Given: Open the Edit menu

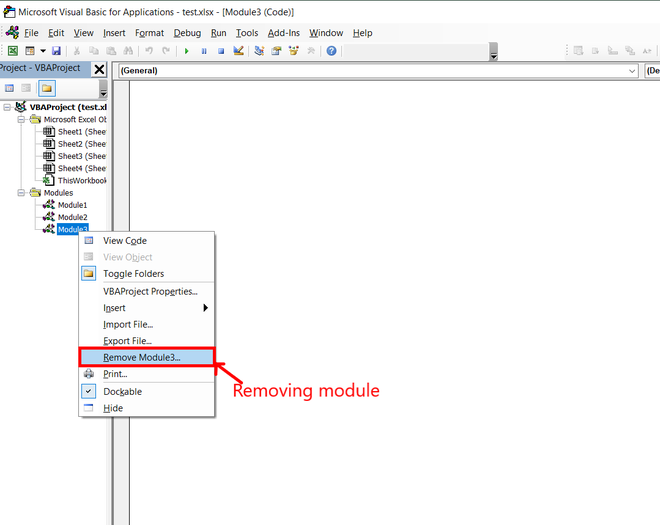Looking at the screenshot, I should pyautogui.click(x=56, y=33).
